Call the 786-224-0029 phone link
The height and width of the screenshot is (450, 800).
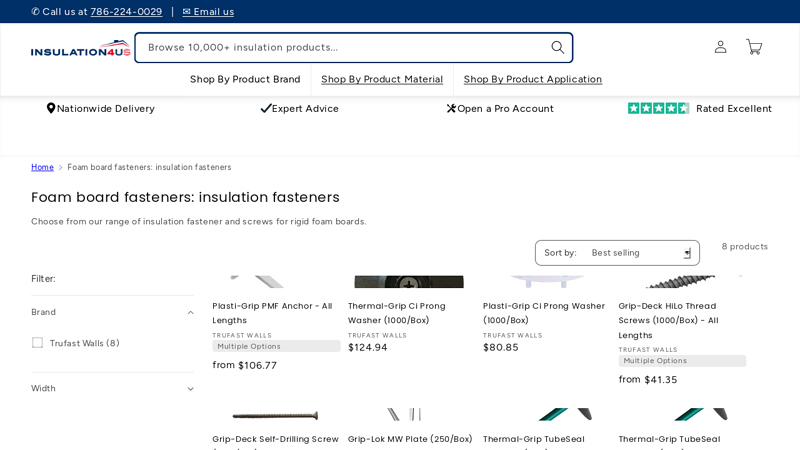(x=126, y=12)
